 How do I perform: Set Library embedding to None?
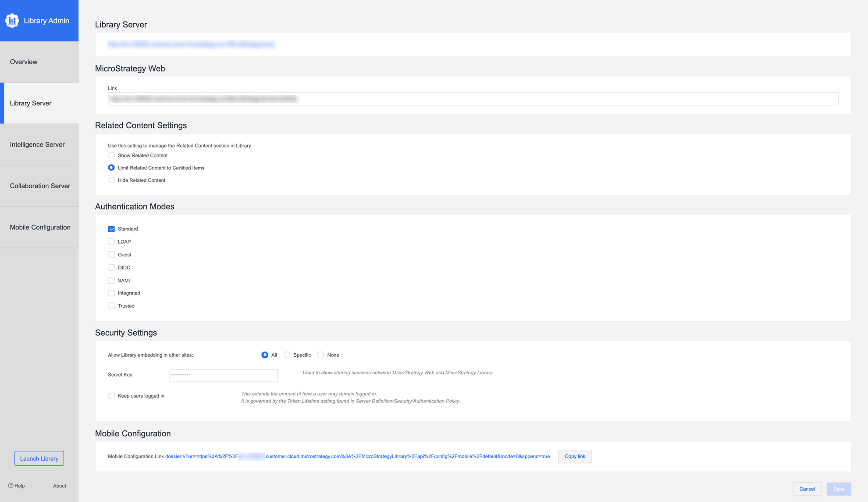(x=321, y=355)
